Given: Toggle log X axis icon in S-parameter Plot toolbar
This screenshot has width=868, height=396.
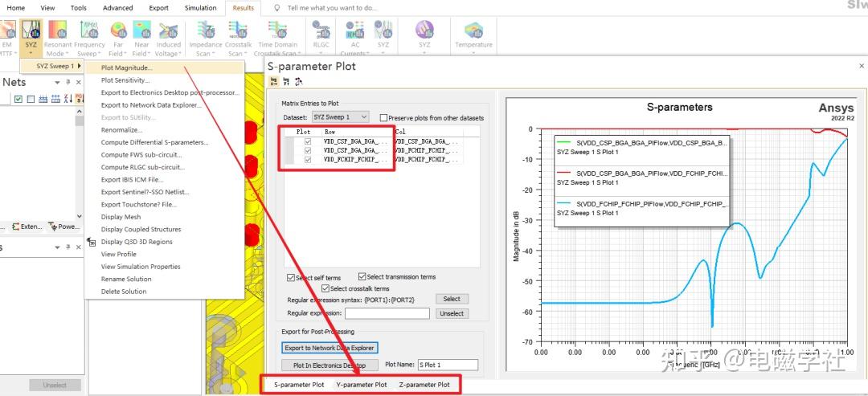Looking at the screenshot, I should [x=274, y=82].
